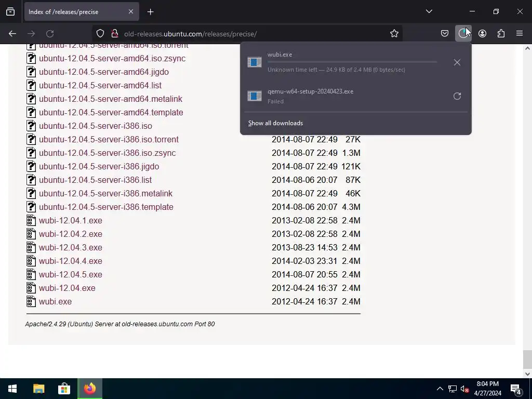The height and width of the screenshot is (399, 532).
Task: Click binary icon beside wubi-12.04.5.exe
Action: pyautogui.click(x=31, y=274)
